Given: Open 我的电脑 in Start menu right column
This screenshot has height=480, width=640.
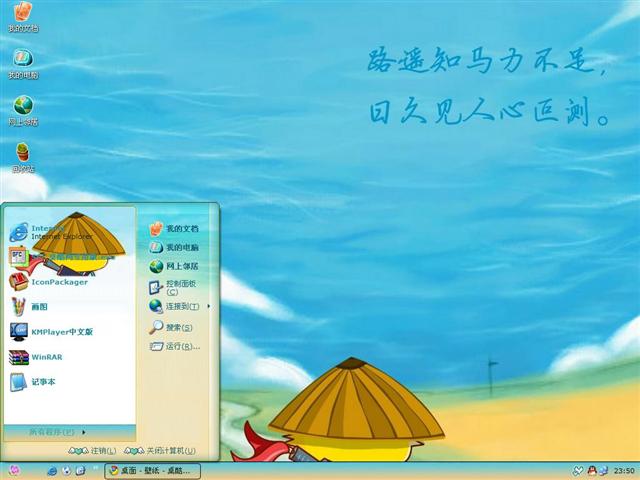Looking at the screenshot, I should (174, 247).
